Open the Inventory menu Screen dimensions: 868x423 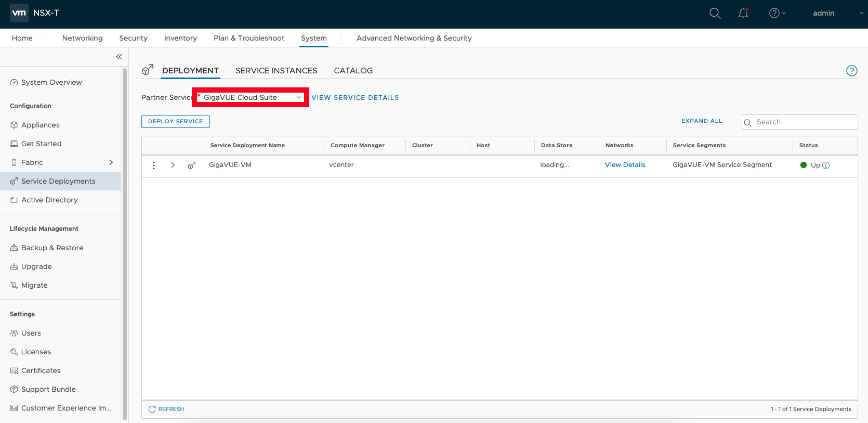[180, 38]
